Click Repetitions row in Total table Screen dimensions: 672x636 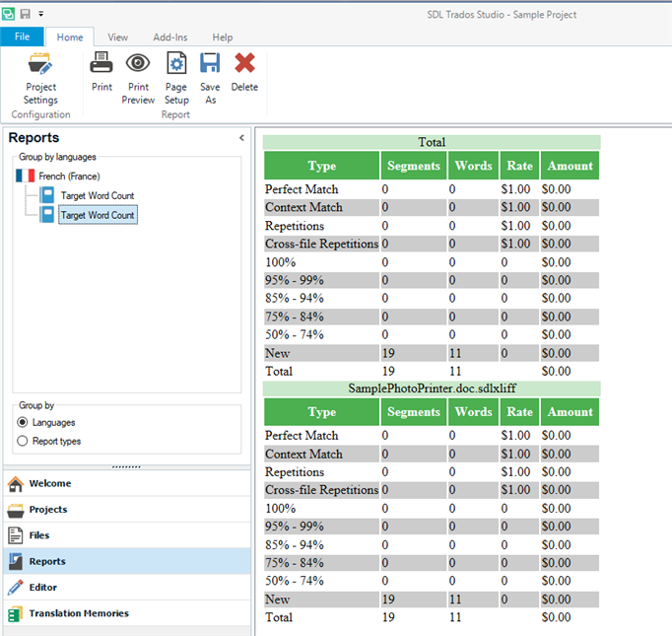tap(432, 226)
